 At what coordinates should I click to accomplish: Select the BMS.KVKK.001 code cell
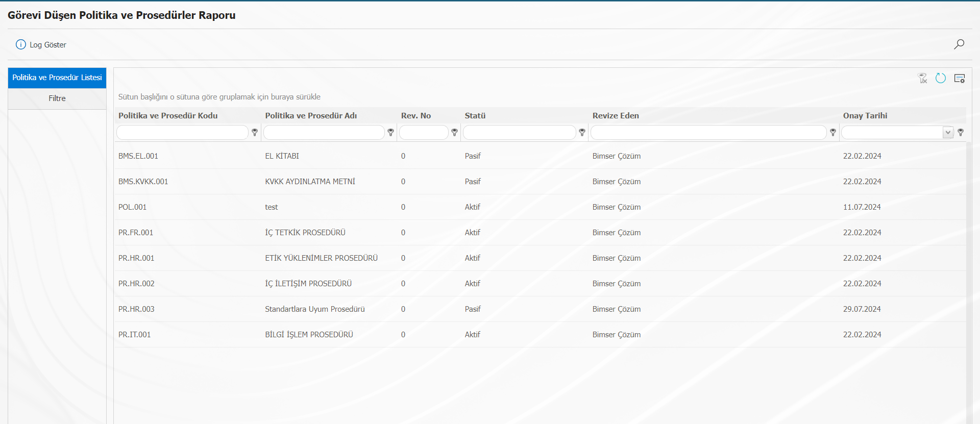[143, 182]
